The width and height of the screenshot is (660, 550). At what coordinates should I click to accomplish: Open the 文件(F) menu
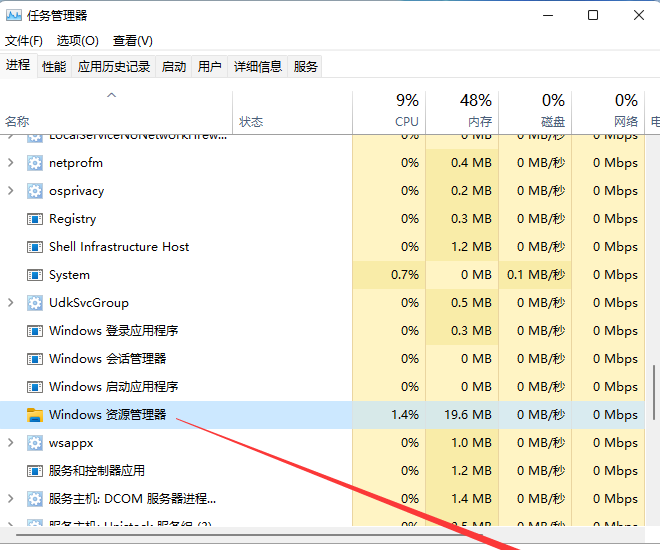point(24,41)
